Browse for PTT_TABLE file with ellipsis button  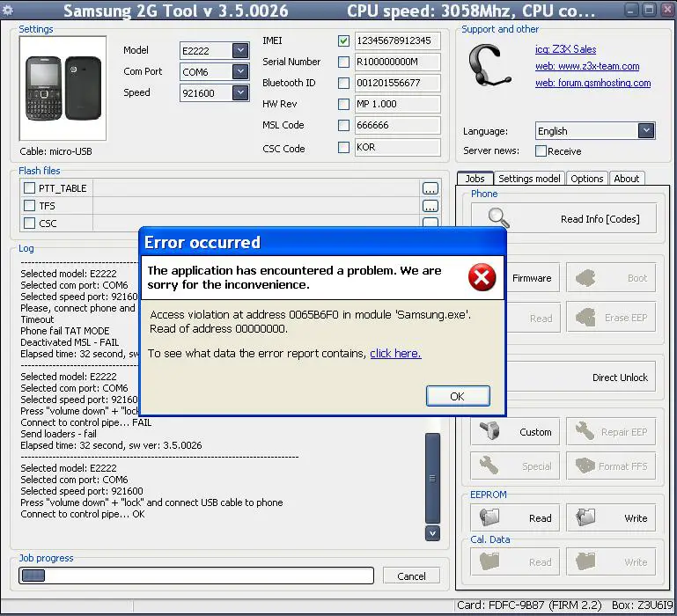[x=430, y=188]
